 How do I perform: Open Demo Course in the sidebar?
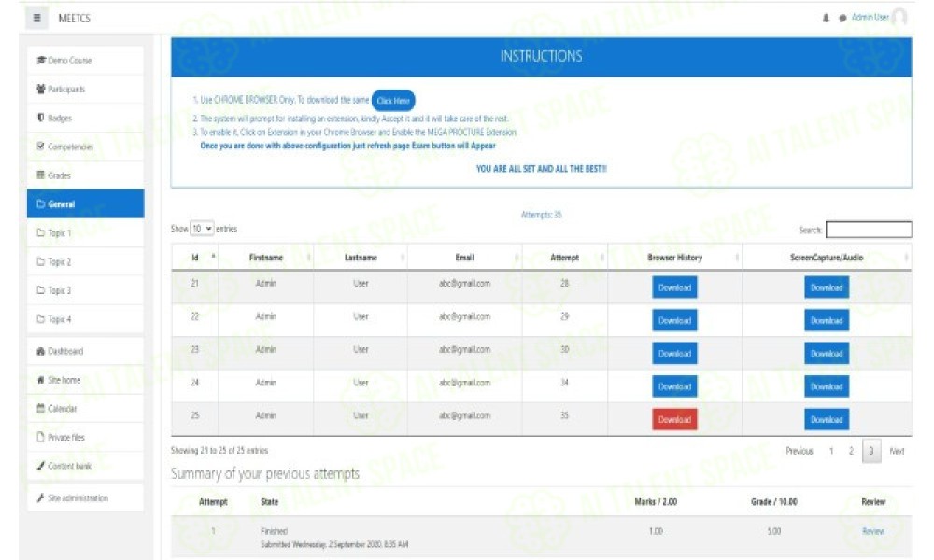[85, 60]
